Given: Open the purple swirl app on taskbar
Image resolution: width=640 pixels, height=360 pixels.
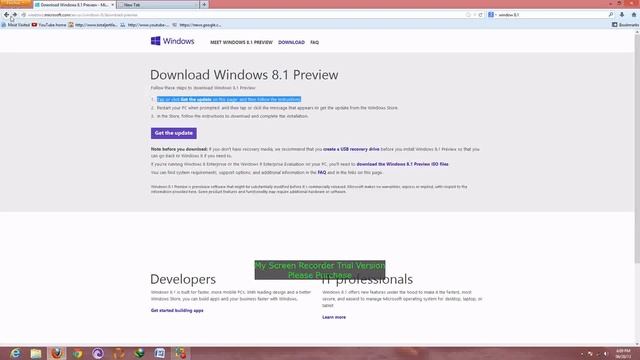Looking at the screenshot, I should [98, 353].
